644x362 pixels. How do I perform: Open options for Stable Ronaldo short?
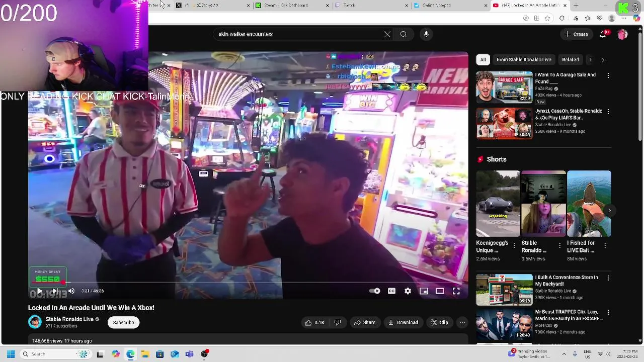pos(559,245)
